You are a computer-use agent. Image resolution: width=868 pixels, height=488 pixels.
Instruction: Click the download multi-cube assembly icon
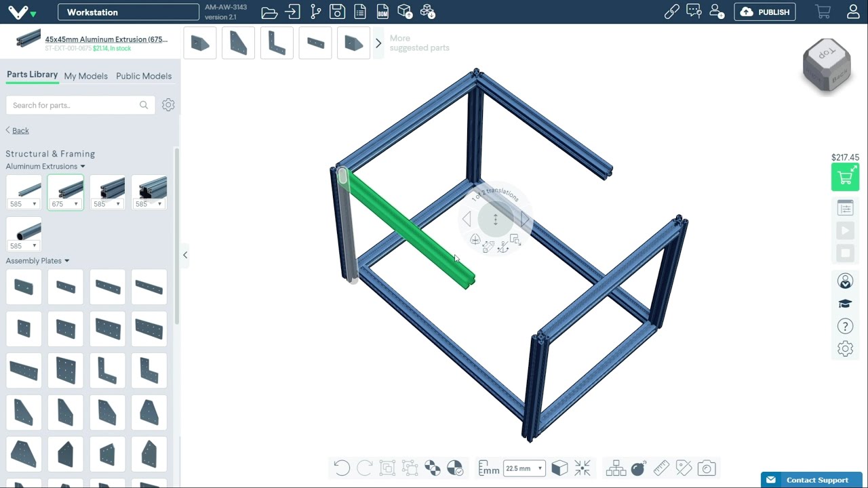pos(427,12)
